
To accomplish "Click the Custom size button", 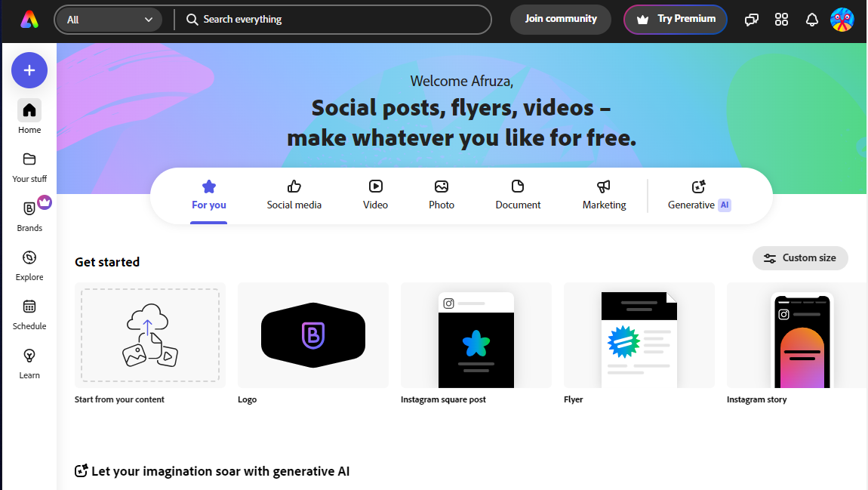I will point(800,258).
